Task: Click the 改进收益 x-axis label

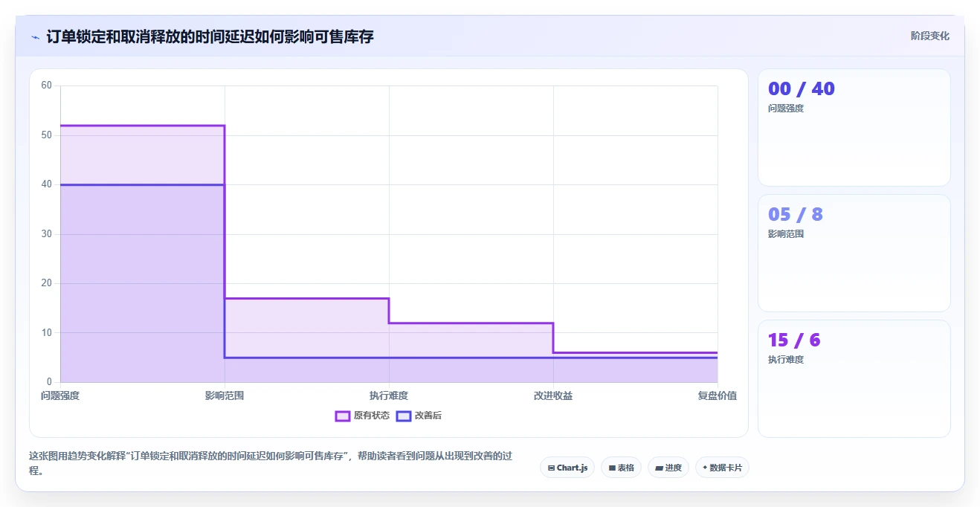Action: tap(553, 395)
